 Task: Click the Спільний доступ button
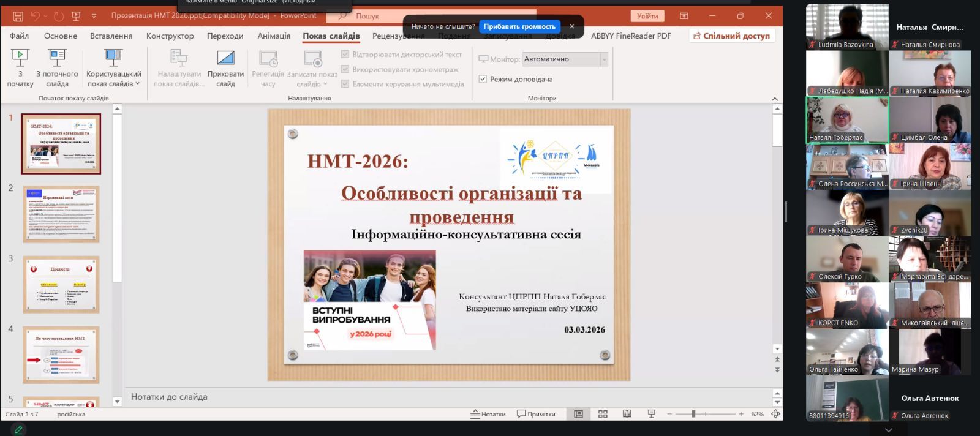coord(731,36)
